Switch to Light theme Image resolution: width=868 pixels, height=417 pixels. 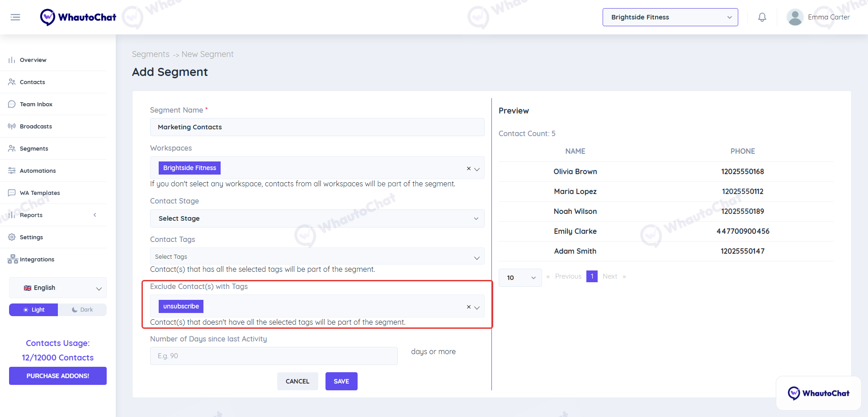[33, 310]
